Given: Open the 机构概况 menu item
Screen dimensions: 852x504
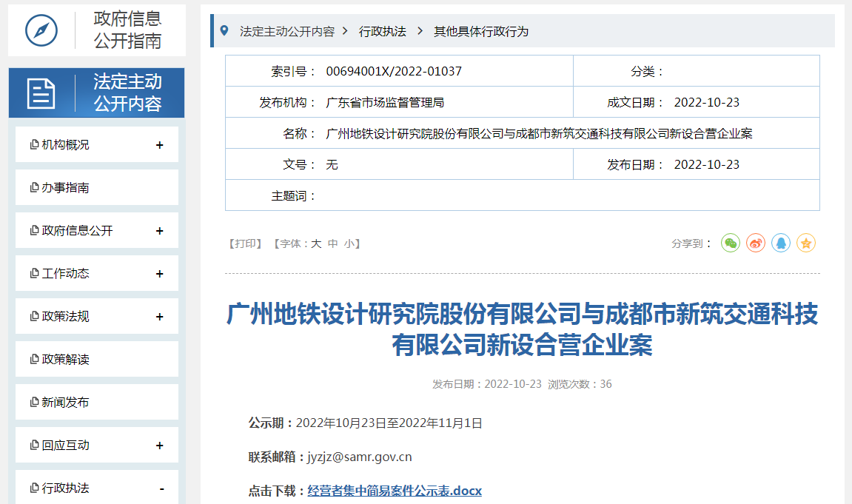Looking at the screenshot, I should click(x=97, y=144).
